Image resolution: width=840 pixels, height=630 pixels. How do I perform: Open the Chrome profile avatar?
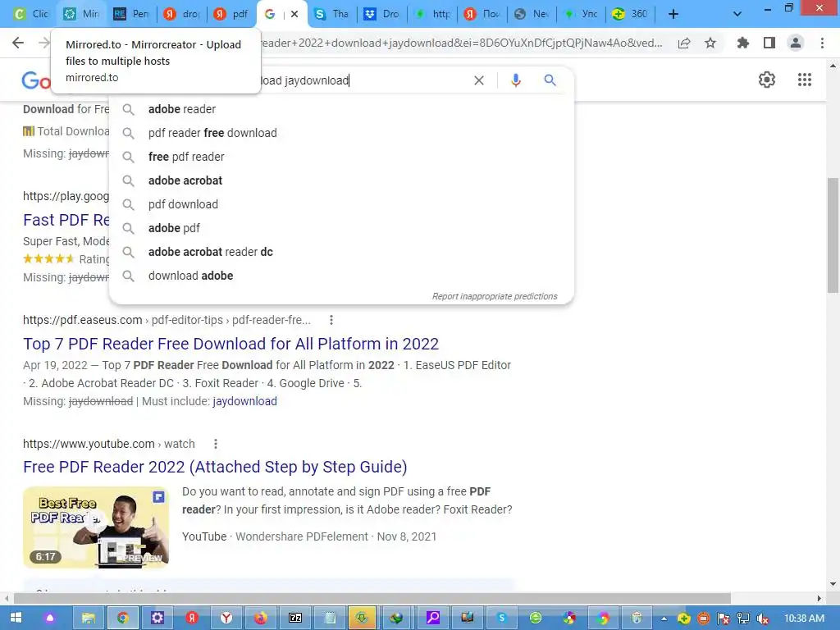pos(796,43)
